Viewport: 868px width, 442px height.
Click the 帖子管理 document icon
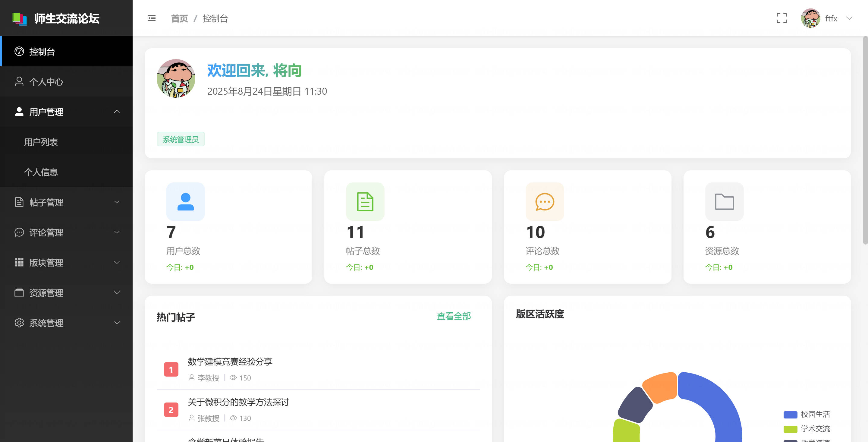[19, 202]
